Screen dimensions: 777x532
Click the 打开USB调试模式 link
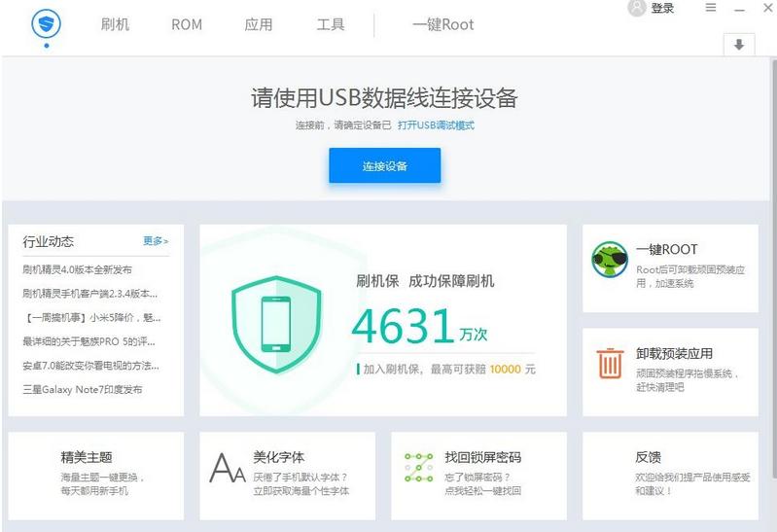(436, 125)
